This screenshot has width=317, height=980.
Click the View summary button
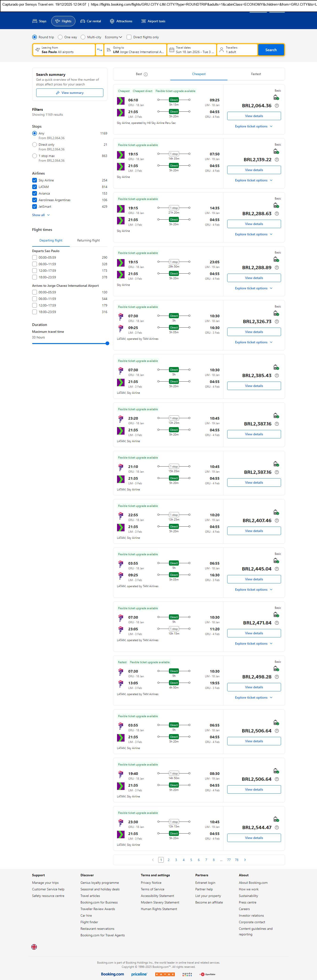point(70,93)
